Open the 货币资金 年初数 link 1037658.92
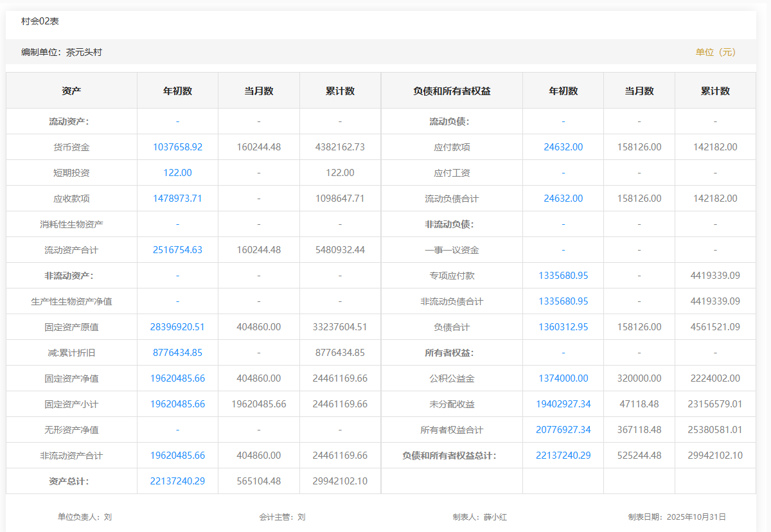Viewport: 771px width, 532px height. click(x=177, y=147)
